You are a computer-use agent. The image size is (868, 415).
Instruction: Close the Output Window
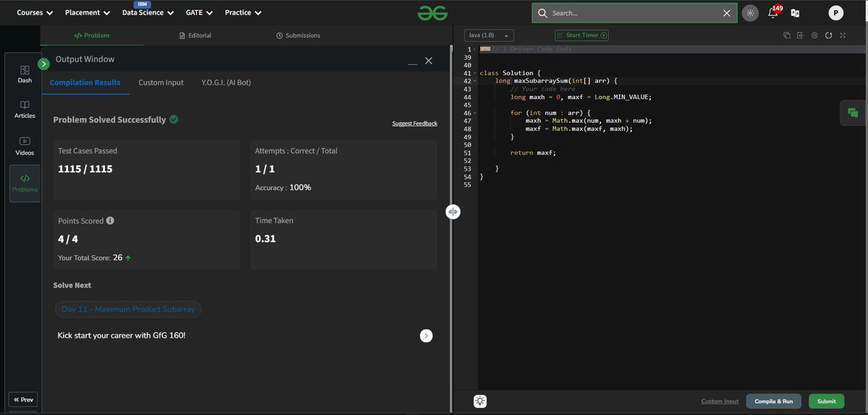click(x=428, y=61)
